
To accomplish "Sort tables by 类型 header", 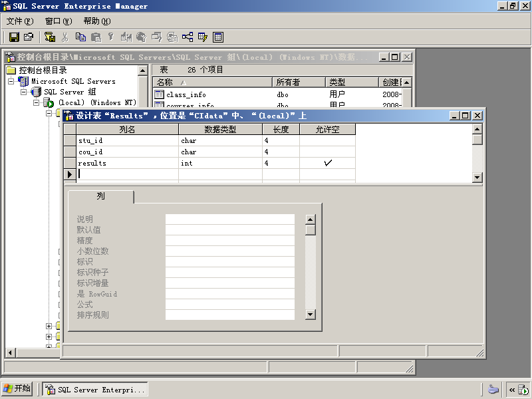I will point(352,82).
